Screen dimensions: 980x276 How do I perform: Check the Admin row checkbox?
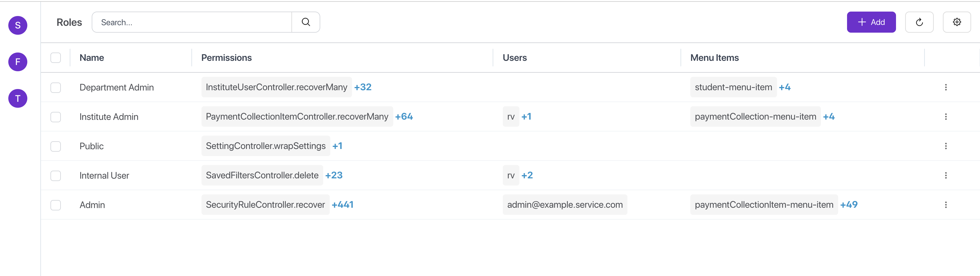(x=55, y=205)
